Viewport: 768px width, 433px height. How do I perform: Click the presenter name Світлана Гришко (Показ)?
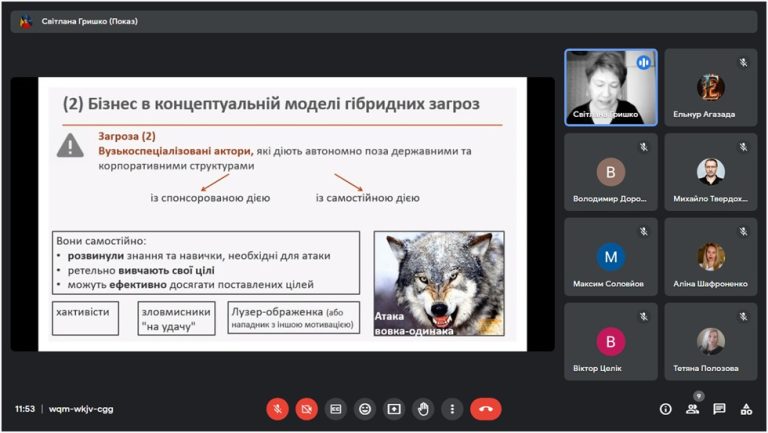pos(90,21)
